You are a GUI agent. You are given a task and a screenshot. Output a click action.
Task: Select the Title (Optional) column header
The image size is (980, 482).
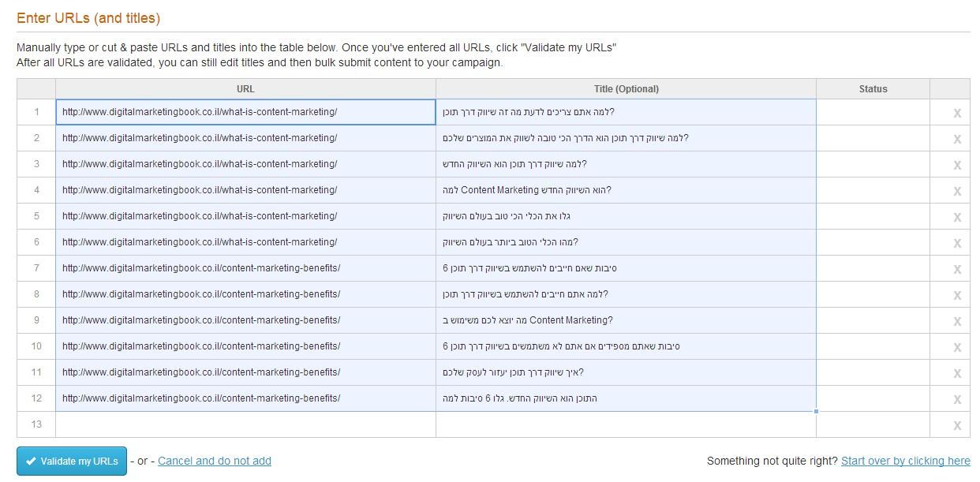coord(627,89)
